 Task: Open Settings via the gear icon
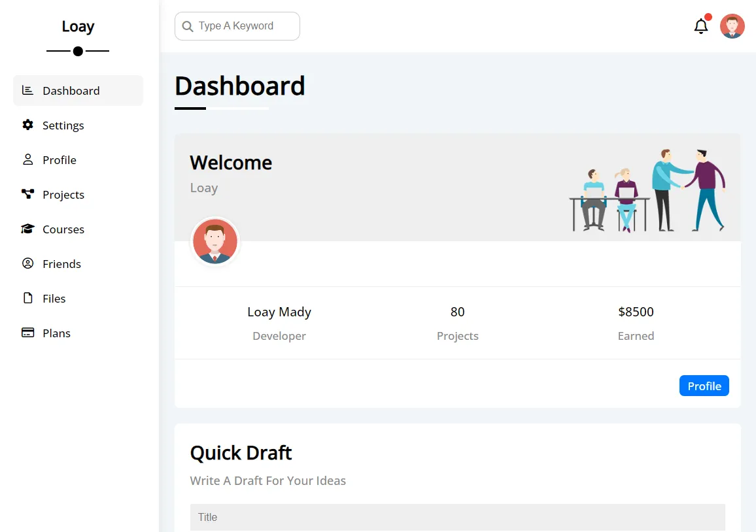[x=27, y=125]
